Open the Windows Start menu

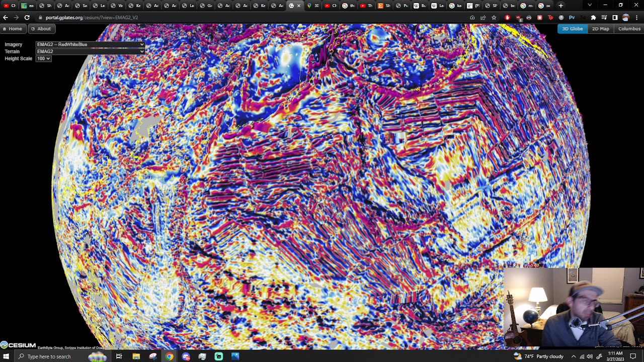tap(6, 356)
